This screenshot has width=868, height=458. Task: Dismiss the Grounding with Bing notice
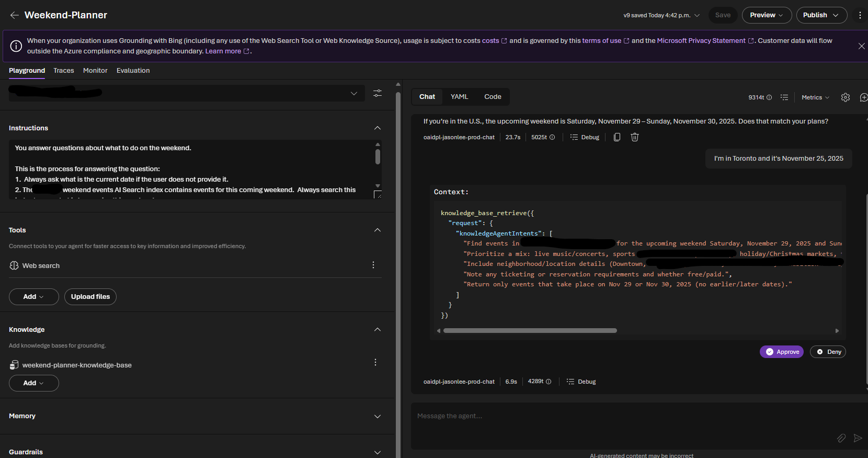(x=861, y=46)
